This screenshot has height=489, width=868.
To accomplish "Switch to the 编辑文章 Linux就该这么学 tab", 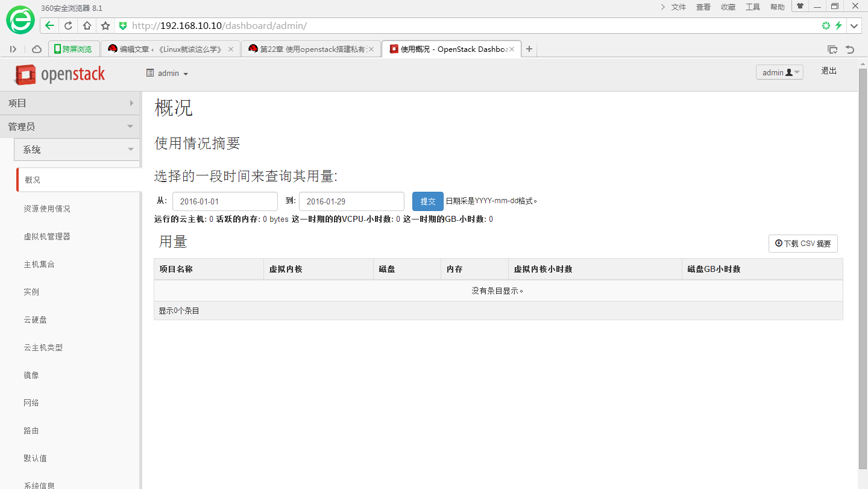I will coord(169,49).
